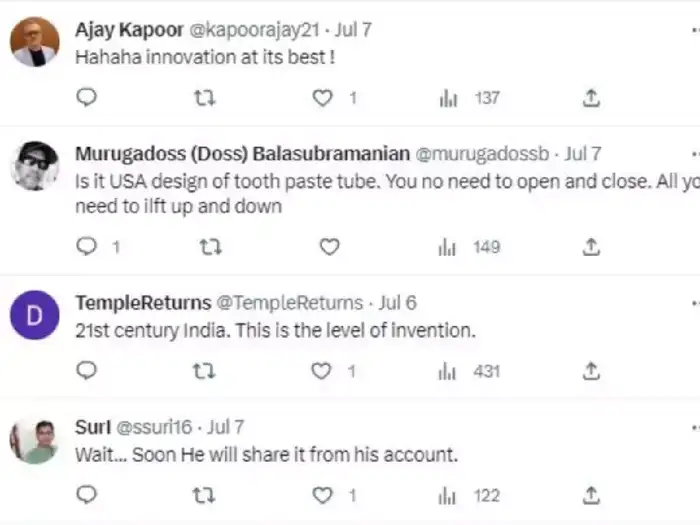Open more options for Ajay Kapoor's tweet
This screenshot has height=525, width=700.
click(694, 30)
